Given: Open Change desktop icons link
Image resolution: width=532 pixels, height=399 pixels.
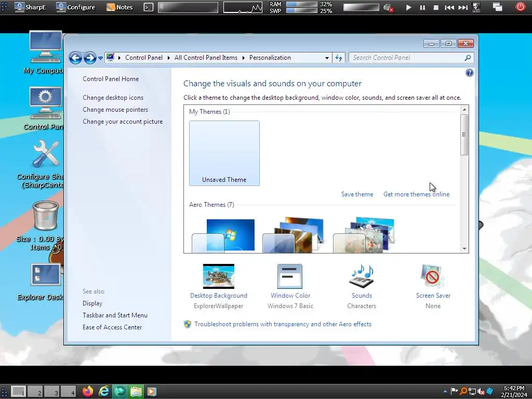Looking at the screenshot, I should (x=113, y=97).
